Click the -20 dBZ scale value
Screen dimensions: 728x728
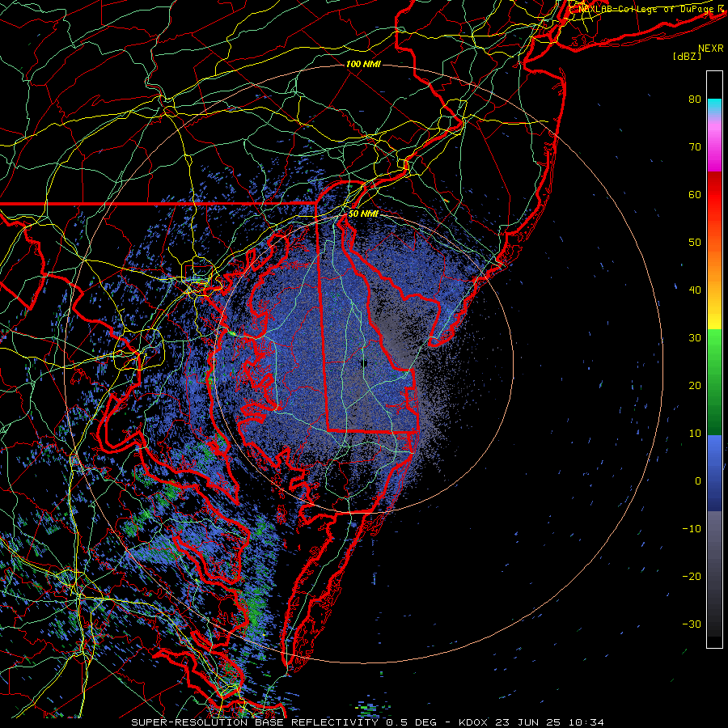click(692, 577)
